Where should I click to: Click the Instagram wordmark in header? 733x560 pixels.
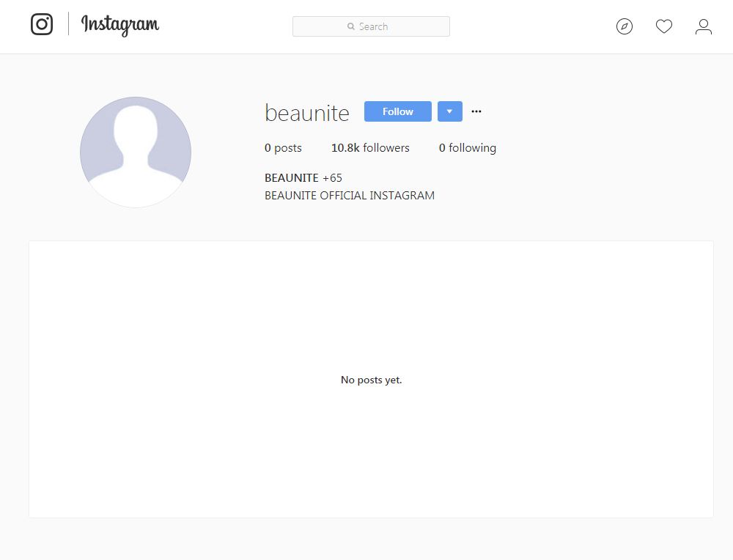tap(120, 25)
